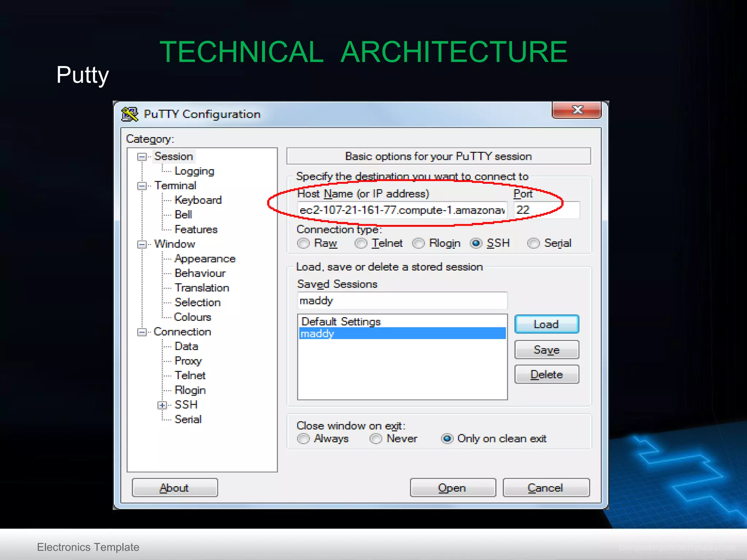
Task: Select the Terminal category
Action: click(x=175, y=186)
